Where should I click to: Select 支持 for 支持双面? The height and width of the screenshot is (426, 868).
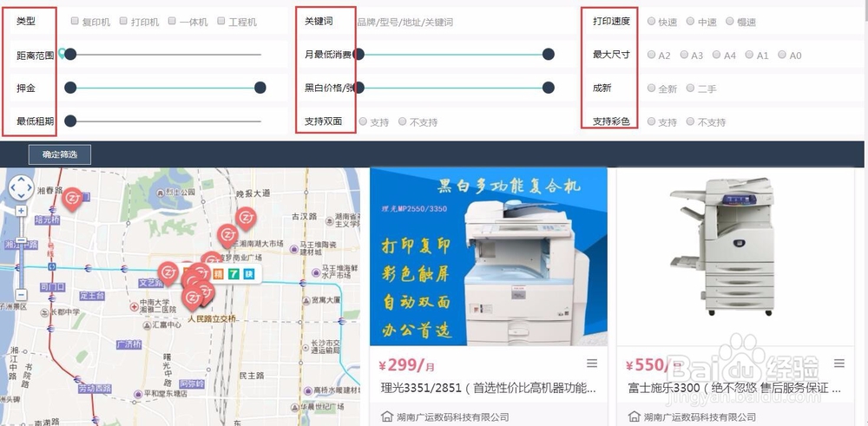click(363, 121)
